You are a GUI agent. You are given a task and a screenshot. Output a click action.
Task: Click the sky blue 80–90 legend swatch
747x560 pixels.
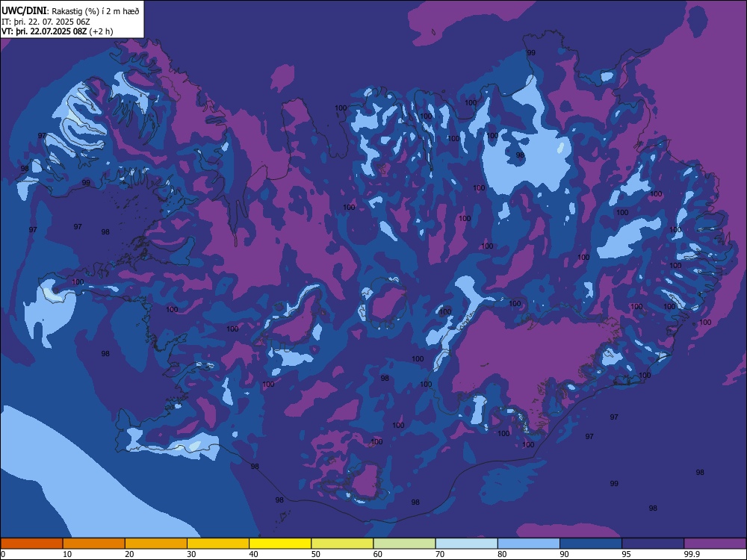(529, 544)
